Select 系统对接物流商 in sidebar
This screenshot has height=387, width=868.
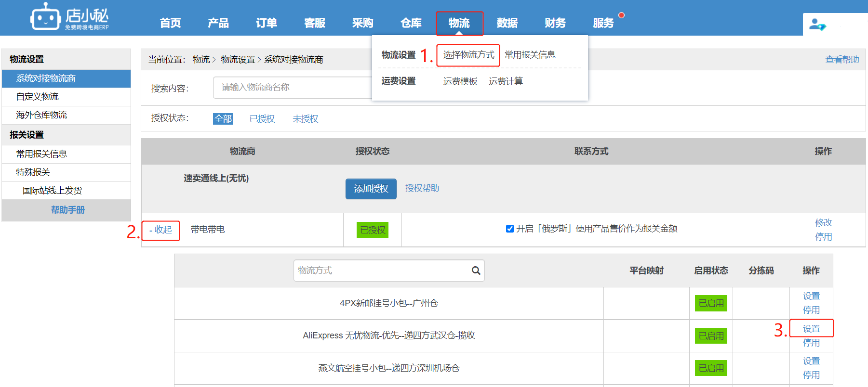pos(66,78)
